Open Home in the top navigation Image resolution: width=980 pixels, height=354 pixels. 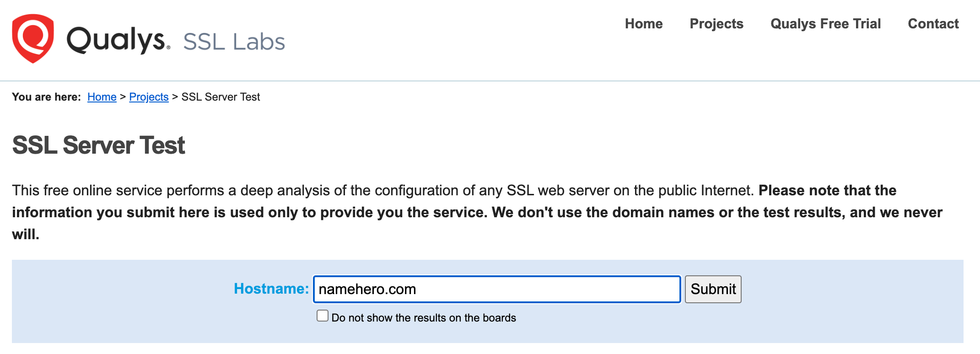(644, 24)
